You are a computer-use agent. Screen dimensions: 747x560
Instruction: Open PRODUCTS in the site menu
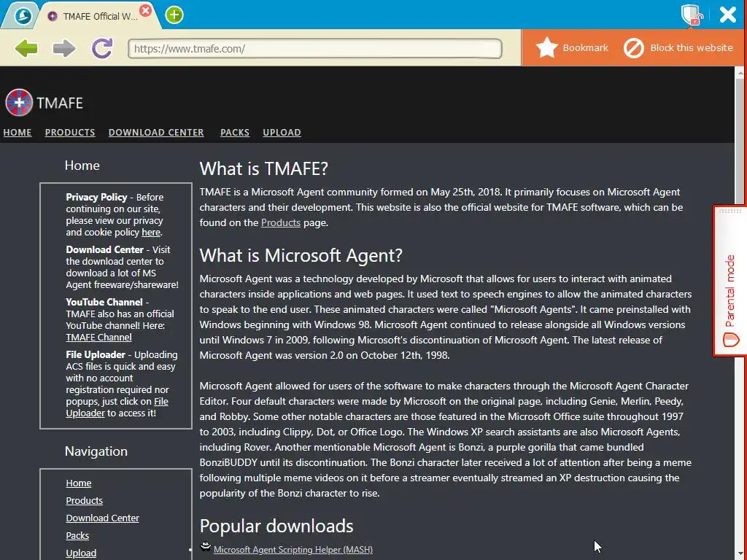(70, 133)
